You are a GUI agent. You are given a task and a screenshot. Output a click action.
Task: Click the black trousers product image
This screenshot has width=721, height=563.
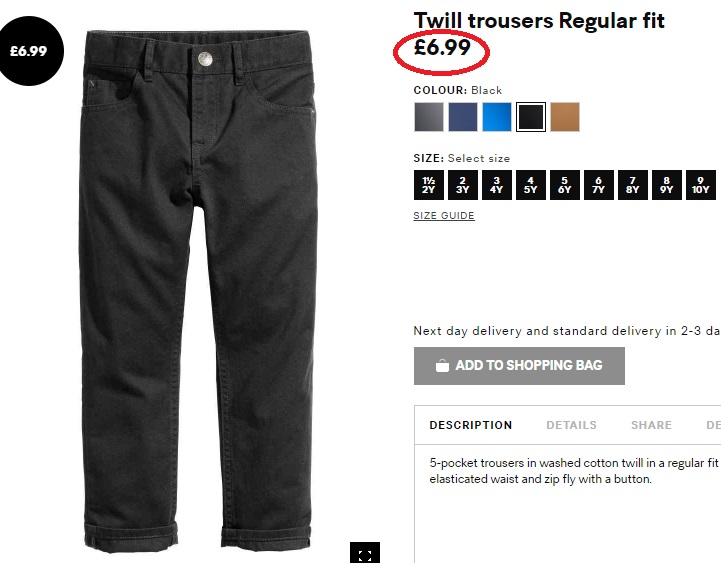tap(199, 290)
